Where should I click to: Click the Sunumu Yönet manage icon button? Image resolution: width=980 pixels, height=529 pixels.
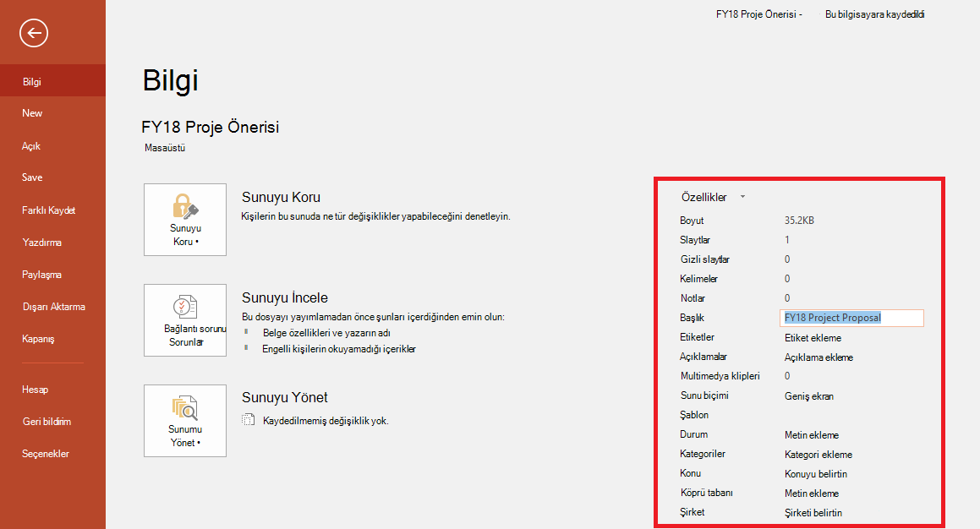185,421
